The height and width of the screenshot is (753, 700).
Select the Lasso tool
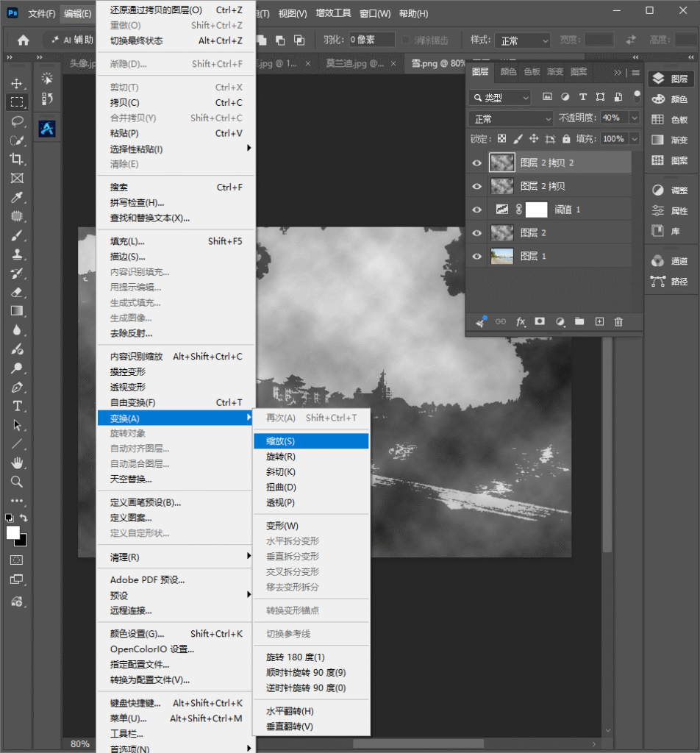tap(17, 121)
